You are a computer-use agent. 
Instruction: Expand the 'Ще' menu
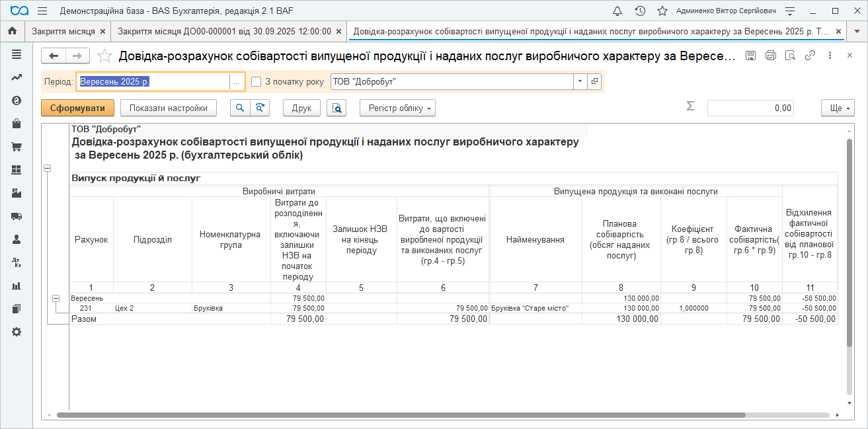coord(838,108)
